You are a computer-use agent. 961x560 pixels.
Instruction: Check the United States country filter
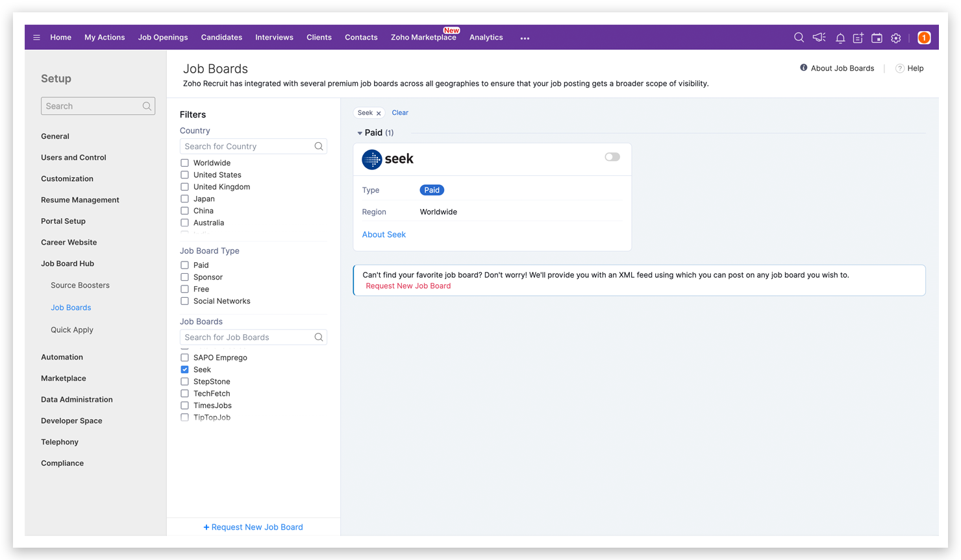[185, 175]
